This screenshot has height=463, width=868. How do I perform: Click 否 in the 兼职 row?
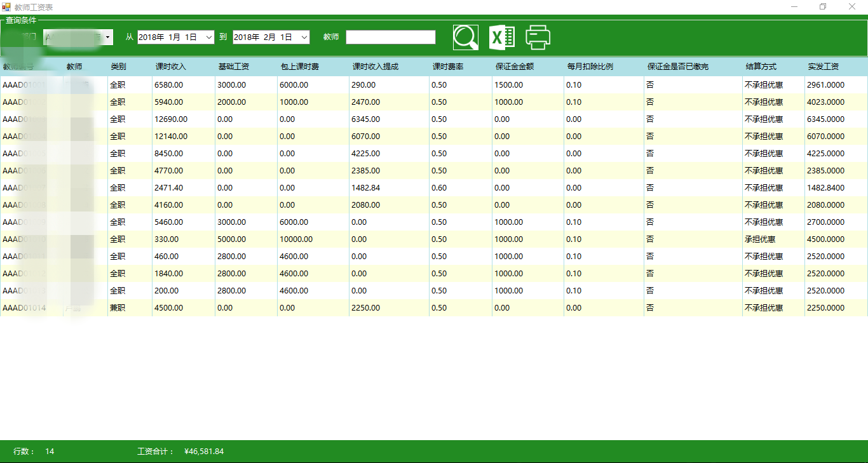point(693,308)
